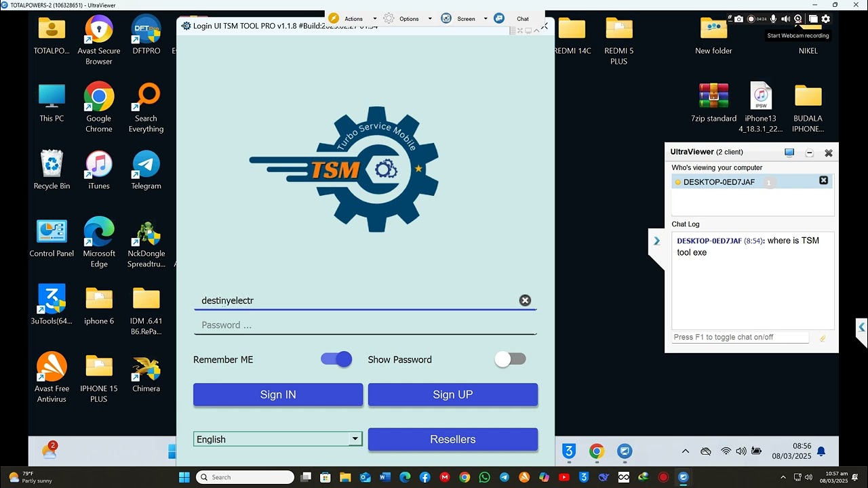Open the 7zip standard archive

(x=713, y=102)
